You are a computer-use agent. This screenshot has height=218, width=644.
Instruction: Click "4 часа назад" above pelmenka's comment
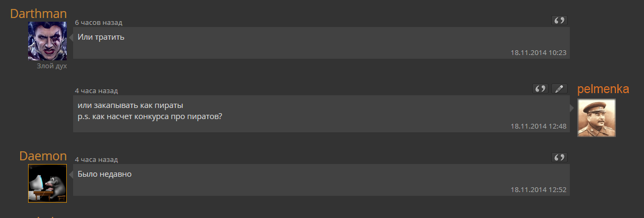(96, 91)
